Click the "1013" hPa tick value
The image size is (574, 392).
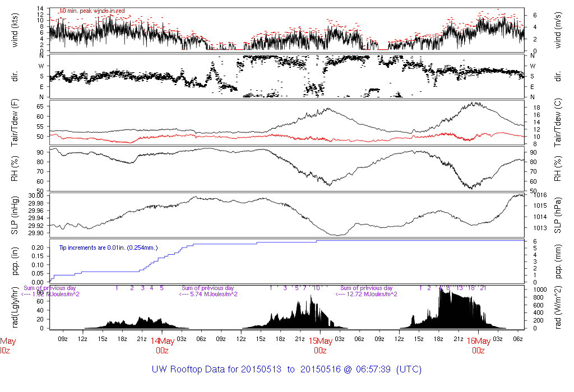pos(540,228)
